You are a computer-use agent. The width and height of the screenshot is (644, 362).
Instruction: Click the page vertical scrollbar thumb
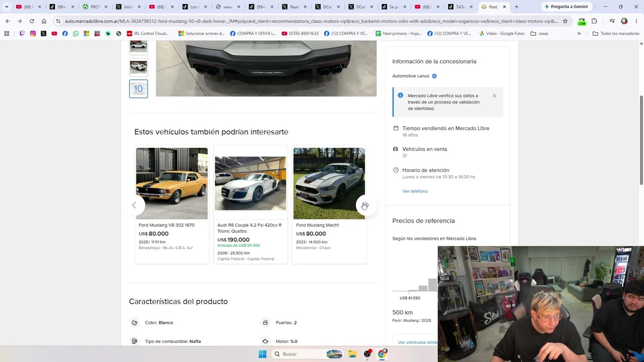[x=641, y=140]
